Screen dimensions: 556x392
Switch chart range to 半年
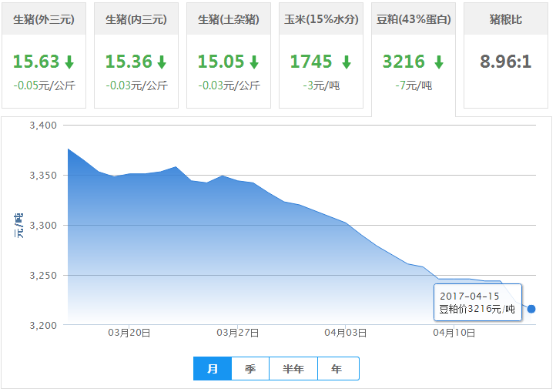tap(293, 369)
